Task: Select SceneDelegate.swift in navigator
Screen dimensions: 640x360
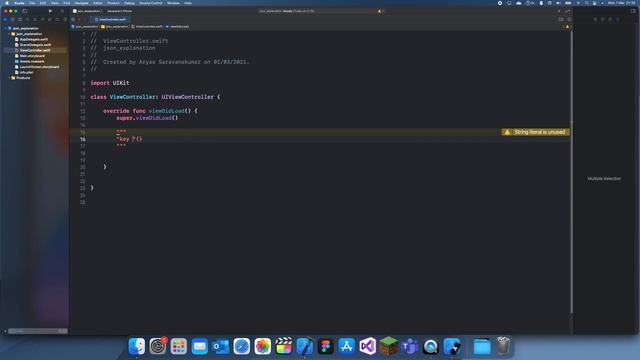Action: point(35,45)
